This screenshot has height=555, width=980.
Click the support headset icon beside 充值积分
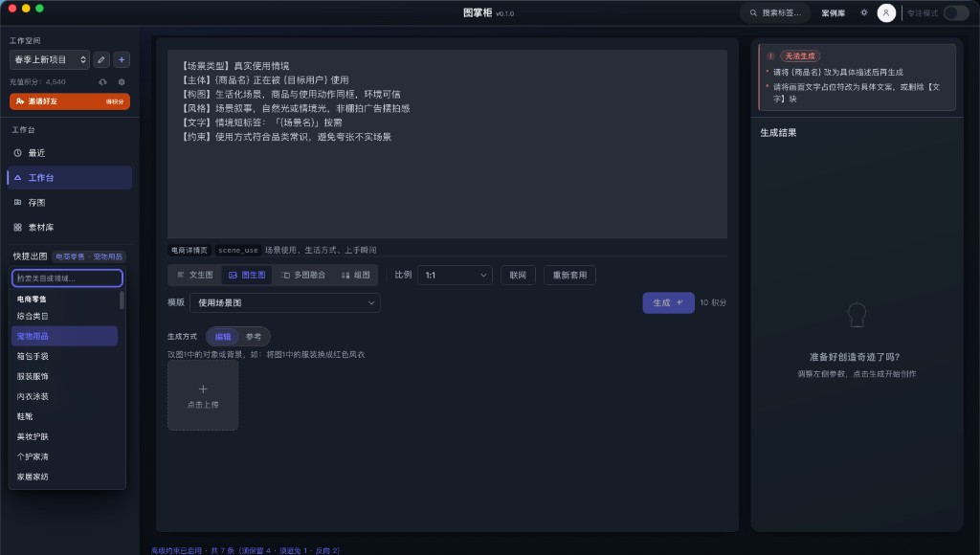coord(102,82)
